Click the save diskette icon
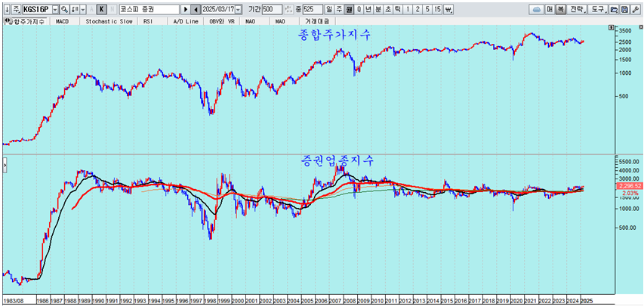 [625, 9]
